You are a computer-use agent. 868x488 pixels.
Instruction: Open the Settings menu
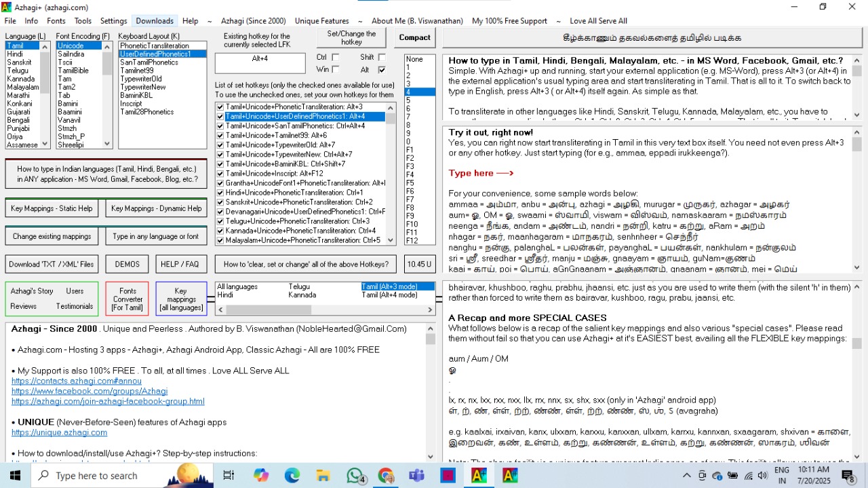113,21
